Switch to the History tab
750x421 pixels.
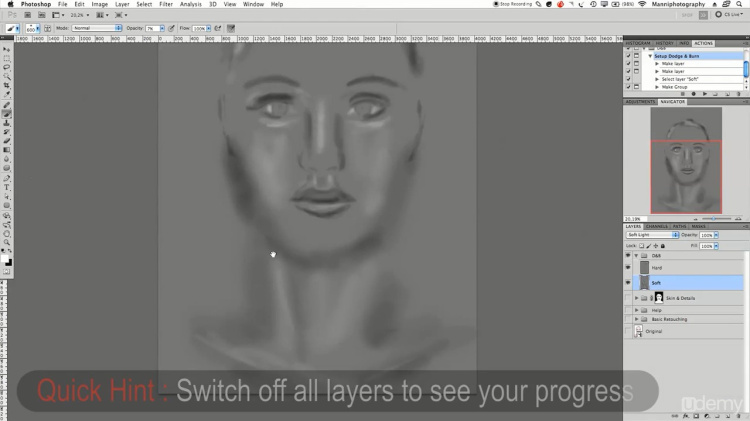point(664,43)
